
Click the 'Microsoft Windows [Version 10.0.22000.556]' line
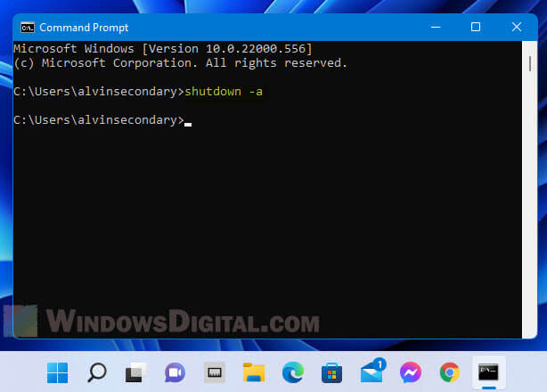[x=162, y=49]
